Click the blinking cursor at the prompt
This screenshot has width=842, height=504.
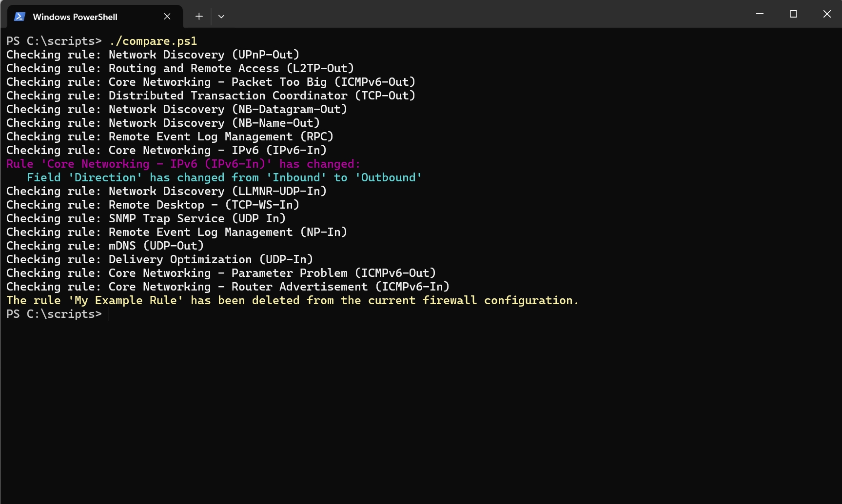(x=109, y=314)
